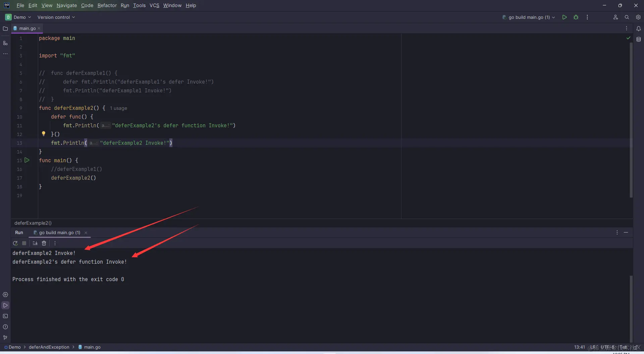Click the import "fmt" line
Screen dimensions: 644x354
[57, 56]
